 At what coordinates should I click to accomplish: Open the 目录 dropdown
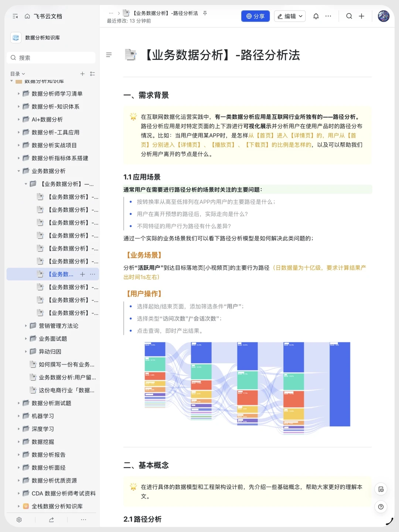click(18, 74)
